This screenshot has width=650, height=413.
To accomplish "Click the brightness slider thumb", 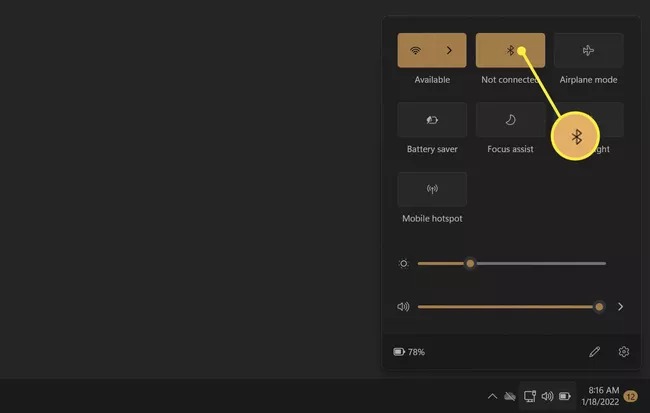I will coord(470,263).
